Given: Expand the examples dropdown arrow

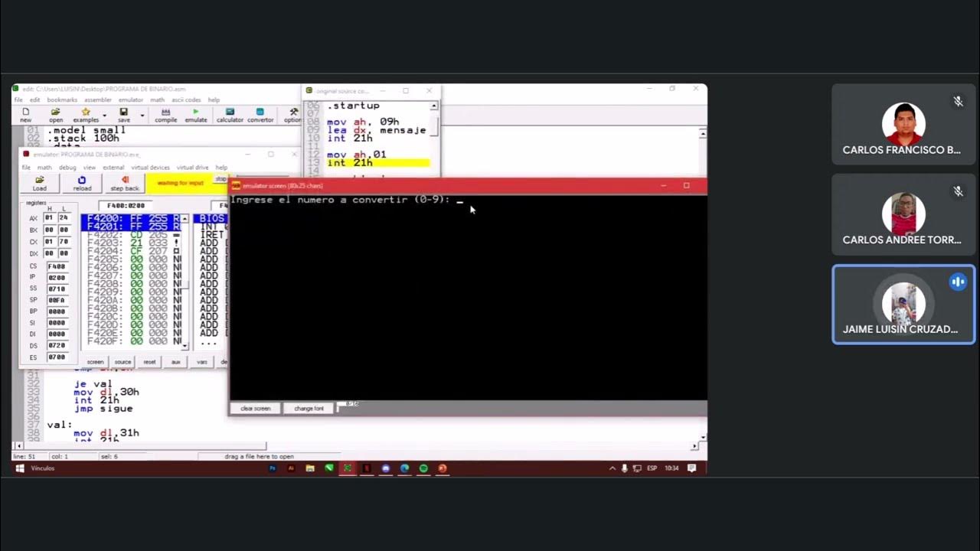Looking at the screenshot, I should [x=103, y=116].
